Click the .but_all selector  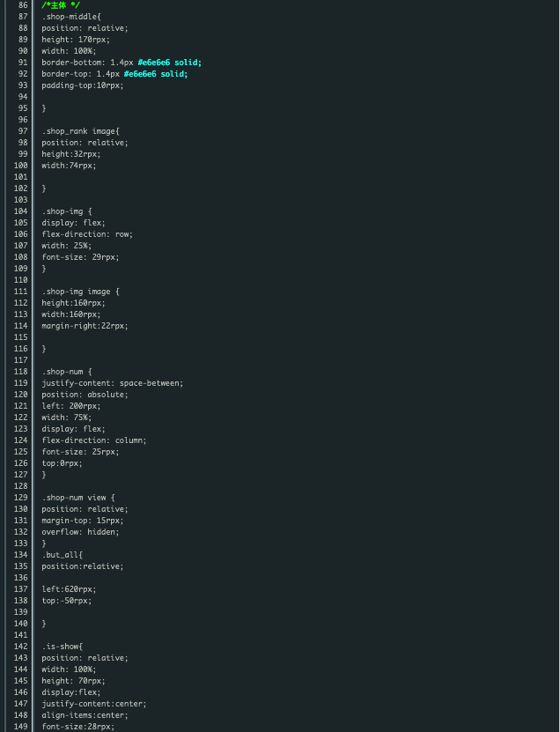[x=62, y=555]
